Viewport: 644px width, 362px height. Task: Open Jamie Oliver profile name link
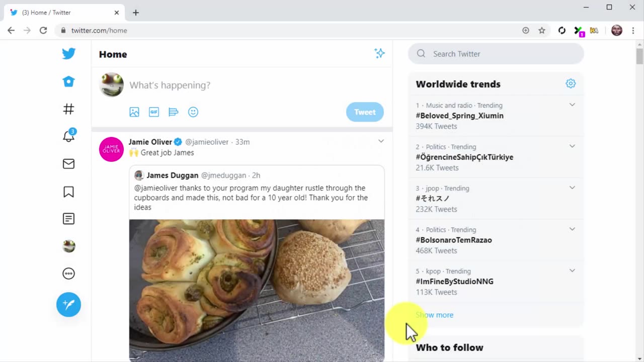(150, 142)
